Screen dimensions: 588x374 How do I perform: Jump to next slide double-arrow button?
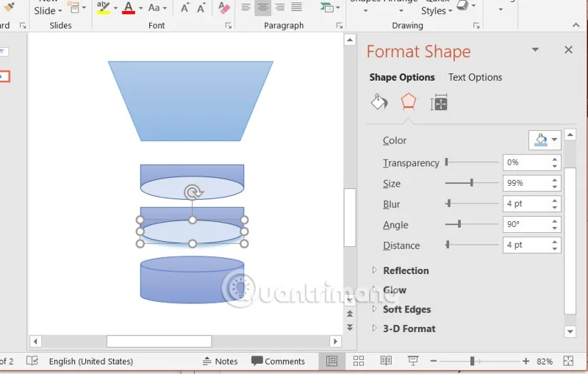(x=350, y=327)
